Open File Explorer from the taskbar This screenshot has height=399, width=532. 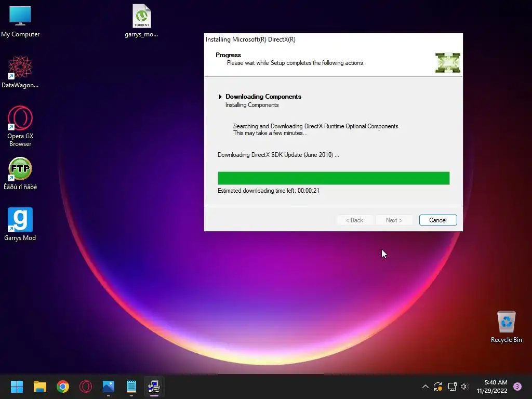39,387
